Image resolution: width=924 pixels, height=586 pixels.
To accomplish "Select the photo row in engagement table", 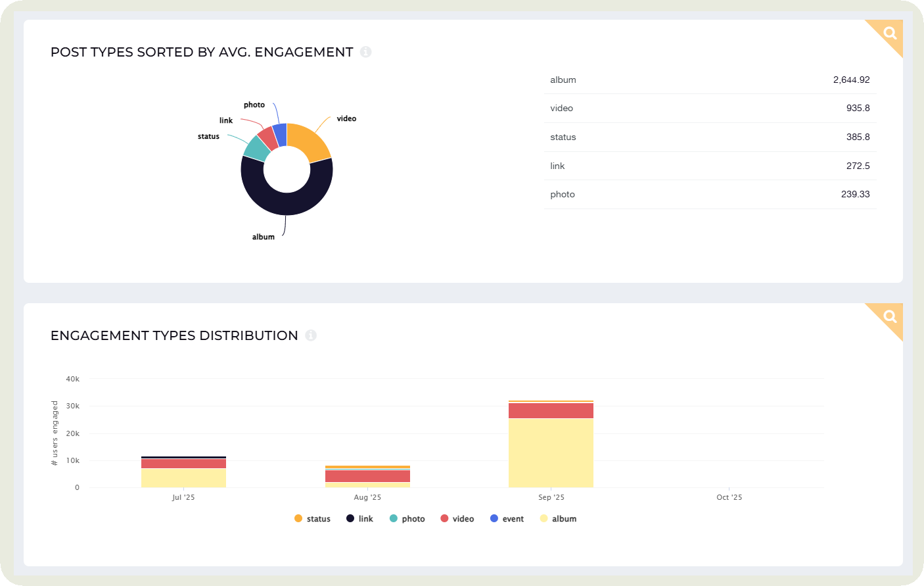I will click(x=710, y=195).
